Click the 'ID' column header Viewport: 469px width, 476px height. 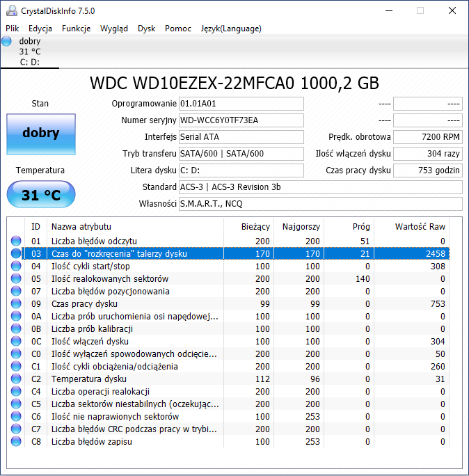(x=35, y=226)
